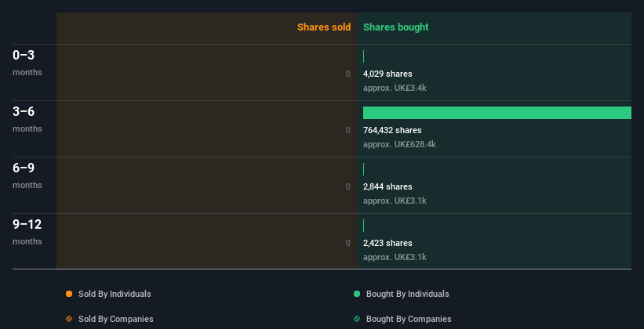
Task: Click the orange Sold By Individuals legend dot
Action: [x=69, y=294]
